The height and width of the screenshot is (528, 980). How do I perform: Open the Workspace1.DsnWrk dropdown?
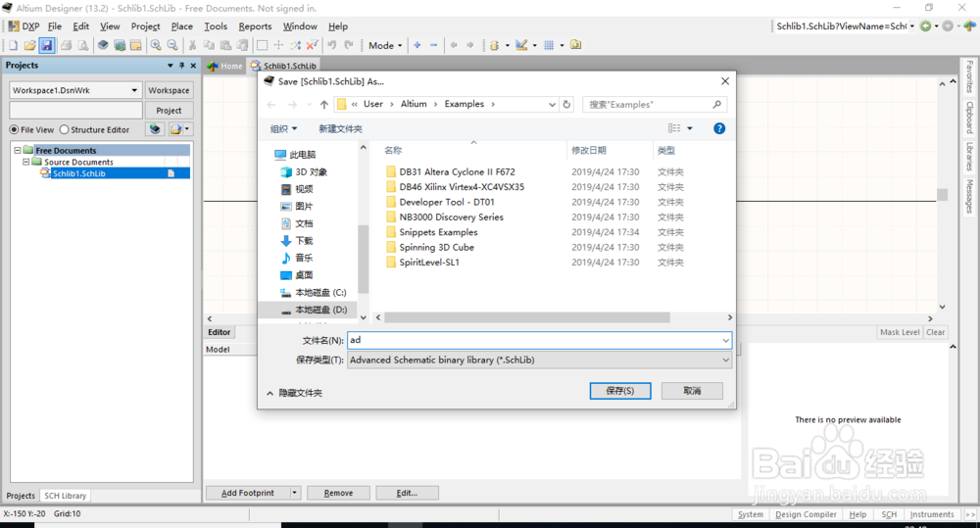tap(134, 90)
